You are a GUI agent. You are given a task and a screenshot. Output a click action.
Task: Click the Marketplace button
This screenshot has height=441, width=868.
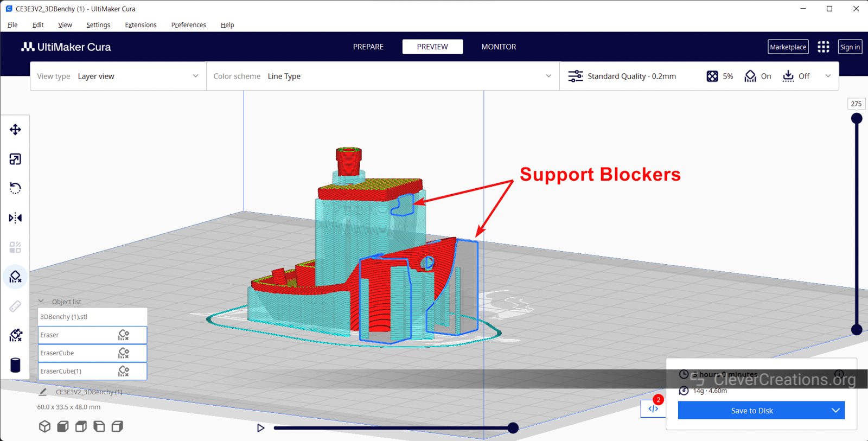tap(788, 47)
